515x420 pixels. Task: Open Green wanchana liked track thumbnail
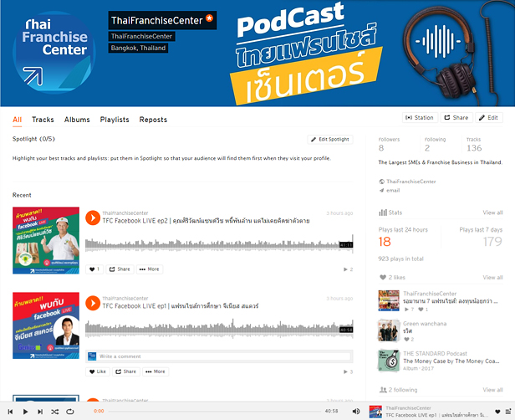(x=389, y=330)
